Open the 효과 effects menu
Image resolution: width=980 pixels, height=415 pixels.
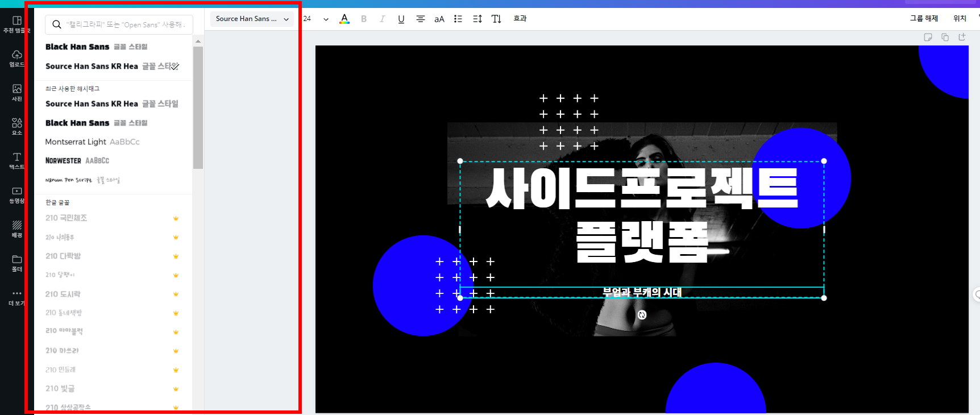click(x=520, y=19)
